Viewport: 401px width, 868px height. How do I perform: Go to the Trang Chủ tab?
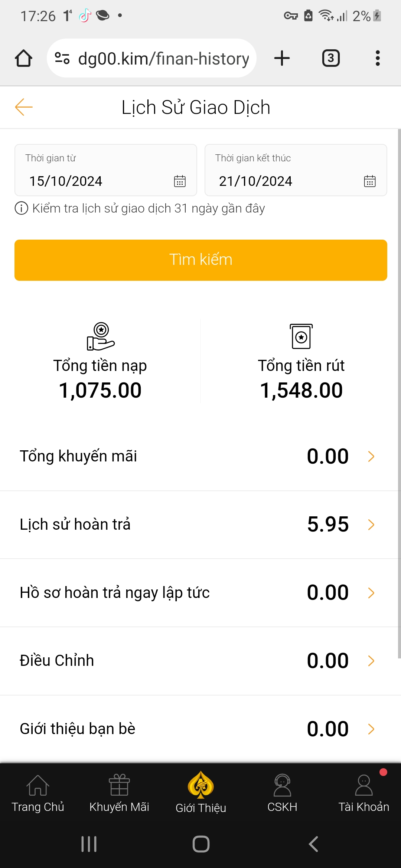[38, 793]
